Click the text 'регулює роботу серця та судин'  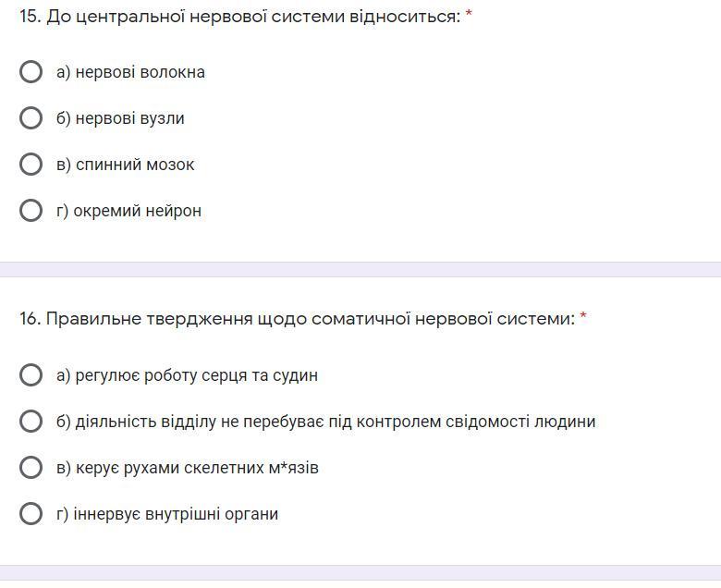pos(196,375)
